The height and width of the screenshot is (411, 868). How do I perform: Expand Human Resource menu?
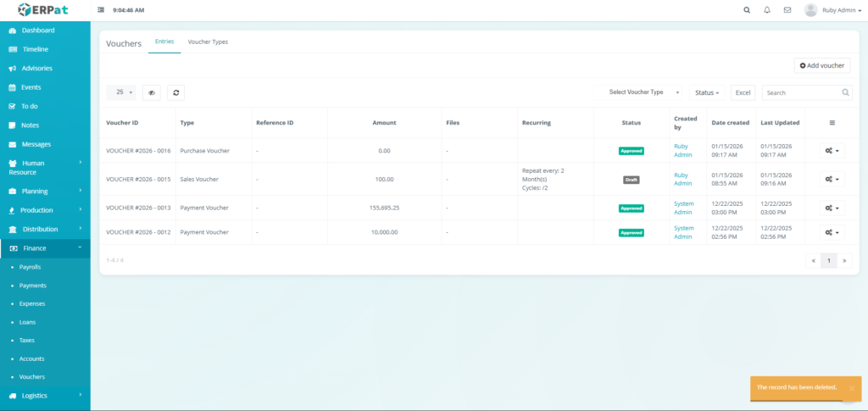pyautogui.click(x=45, y=168)
